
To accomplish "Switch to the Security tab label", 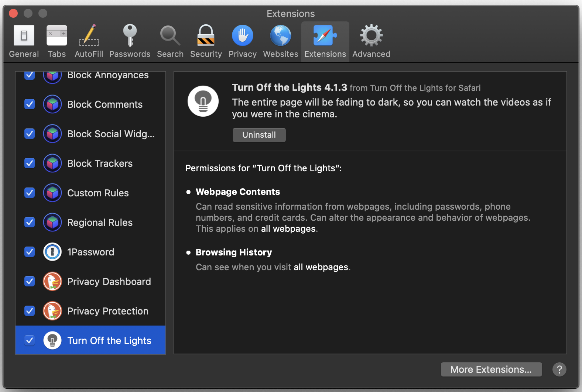I will point(206,54).
